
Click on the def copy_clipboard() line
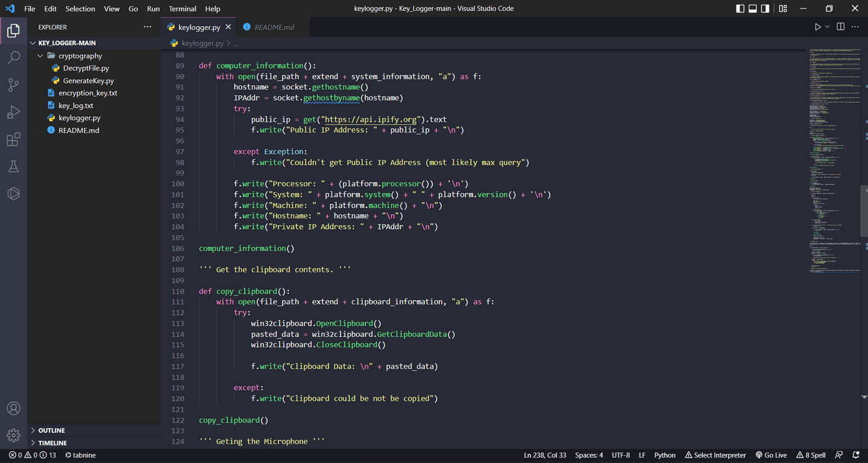pyautogui.click(x=244, y=291)
